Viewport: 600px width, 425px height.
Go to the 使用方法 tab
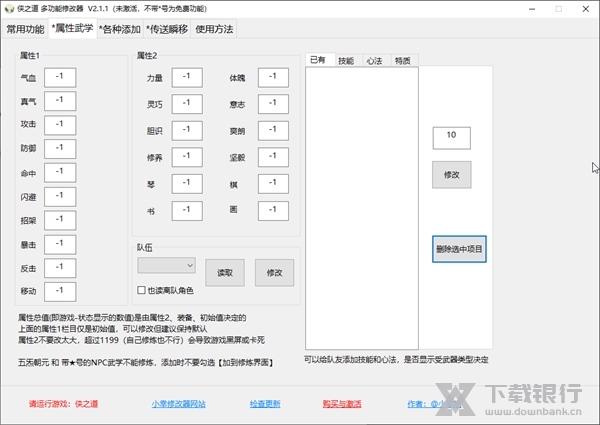pyautogui.click(x=214, y=29)
